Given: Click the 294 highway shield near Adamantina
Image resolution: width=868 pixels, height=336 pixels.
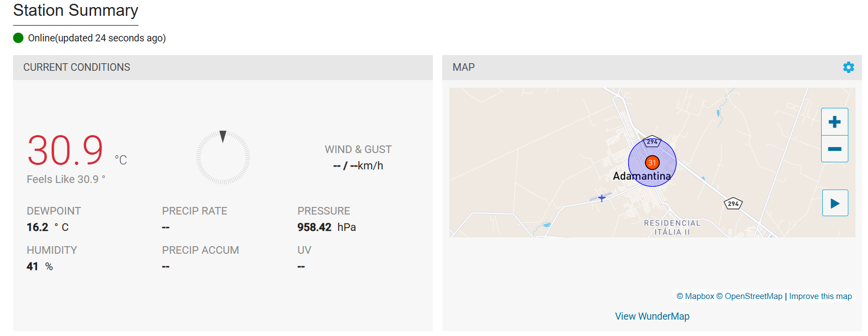Looking at the screenshot, I should 652,142.
